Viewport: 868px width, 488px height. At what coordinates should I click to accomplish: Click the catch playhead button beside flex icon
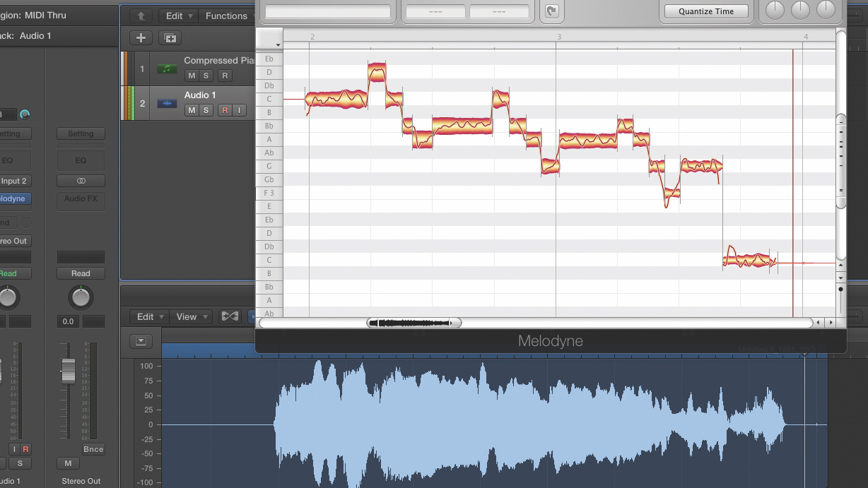[251, 316]
